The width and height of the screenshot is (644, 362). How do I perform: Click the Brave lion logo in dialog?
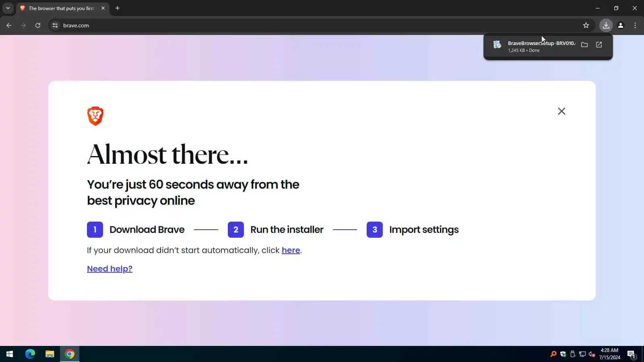pyautogui.click(x=95, y=116)
